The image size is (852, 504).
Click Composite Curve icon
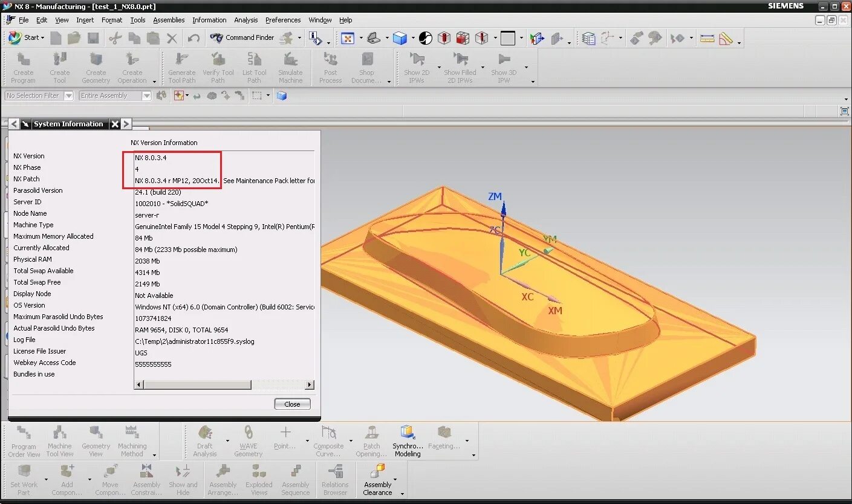pos(328,441)
